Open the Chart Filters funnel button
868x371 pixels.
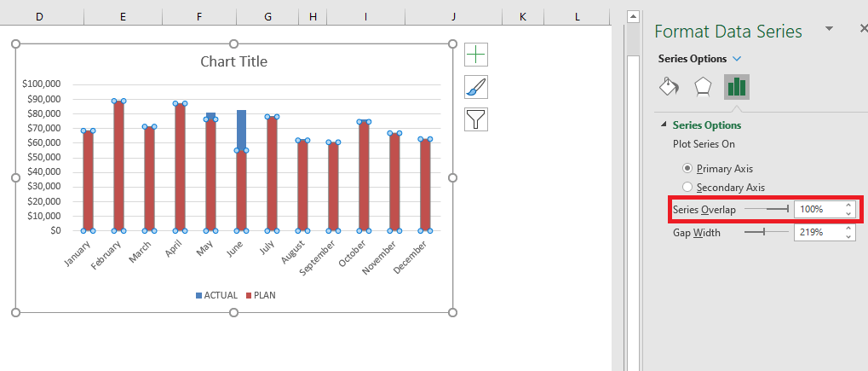pyautogui.click(x=476, y=119)
